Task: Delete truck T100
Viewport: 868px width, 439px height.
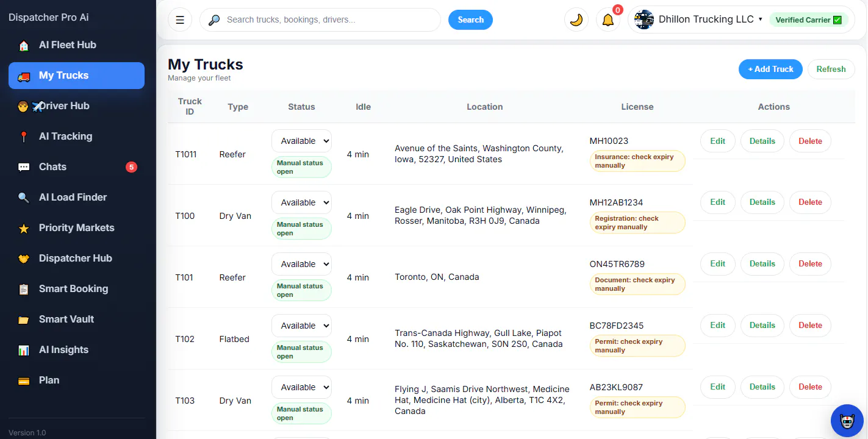Action: point(810,202)
